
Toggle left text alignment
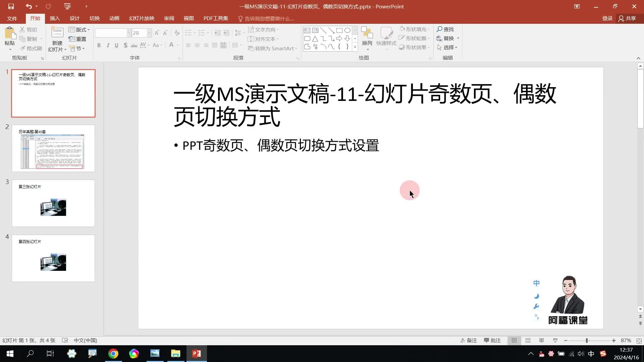pos(189,45)
